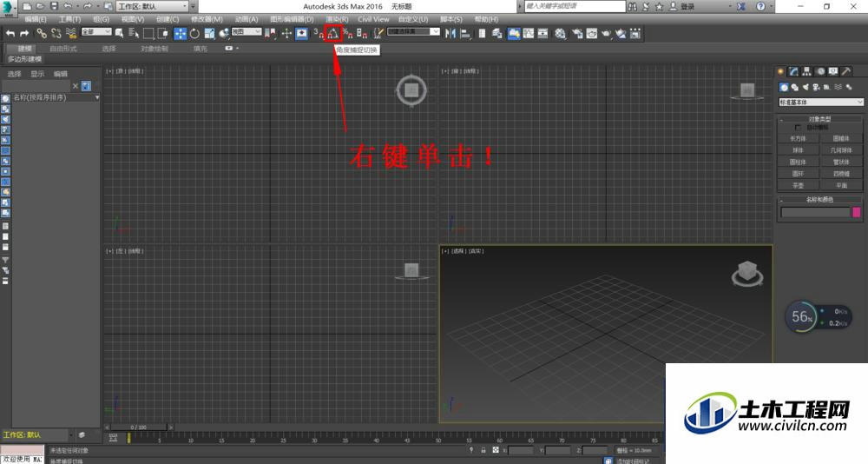The height and width of the screenshot is (464, 868).
Task: Click Use Pivot Point Center icon
Action: [x=270, y=33]
